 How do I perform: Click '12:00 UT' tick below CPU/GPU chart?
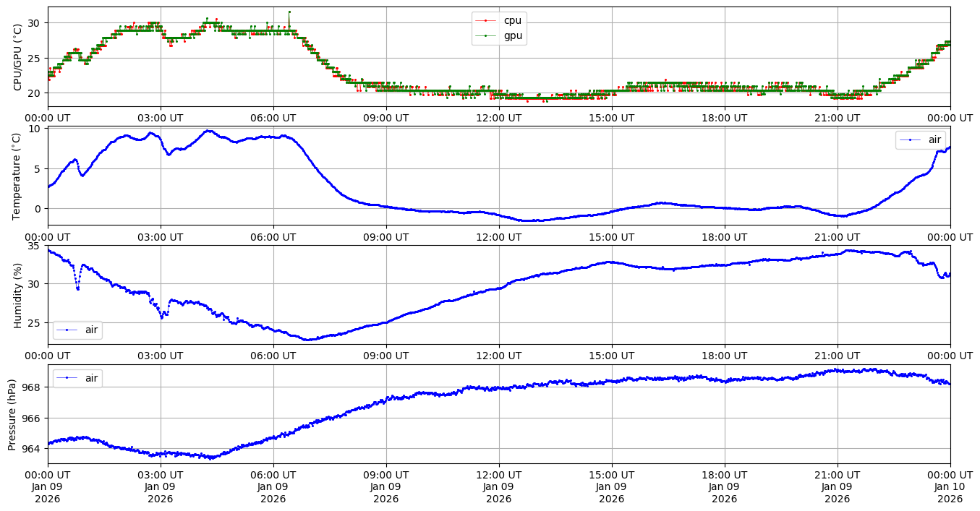pyautogui.click(x=498, y=119)
